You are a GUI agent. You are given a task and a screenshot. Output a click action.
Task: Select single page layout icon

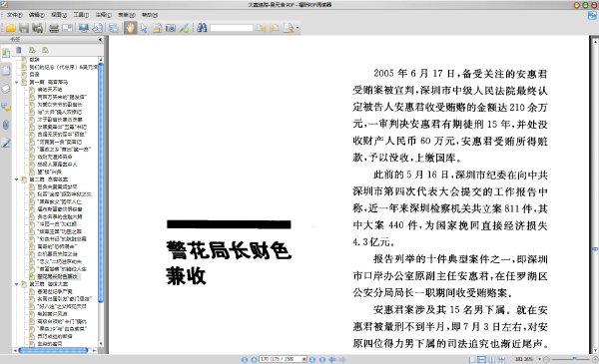(472, 359)
